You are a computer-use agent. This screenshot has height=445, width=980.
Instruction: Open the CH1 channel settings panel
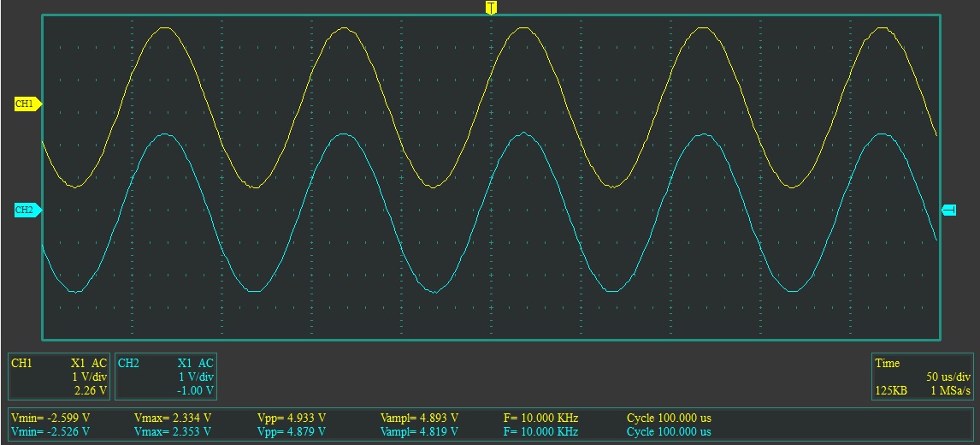click(59, 377)
